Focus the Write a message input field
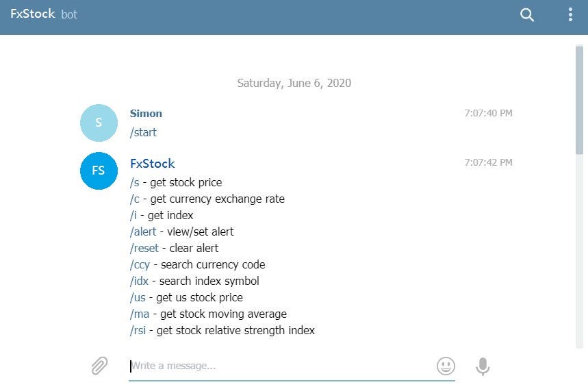588x389 pixels. coord(292,366)
